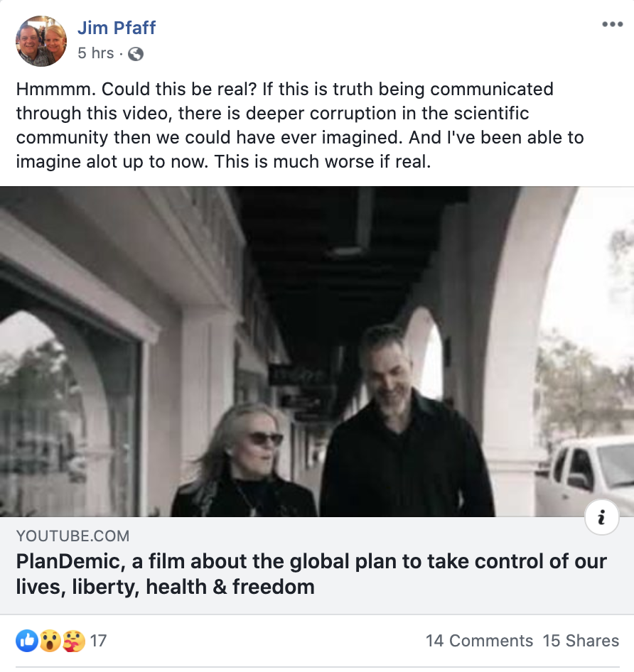
Task: Click the Wow reaction emoji icon
Action: click(50, 641)
